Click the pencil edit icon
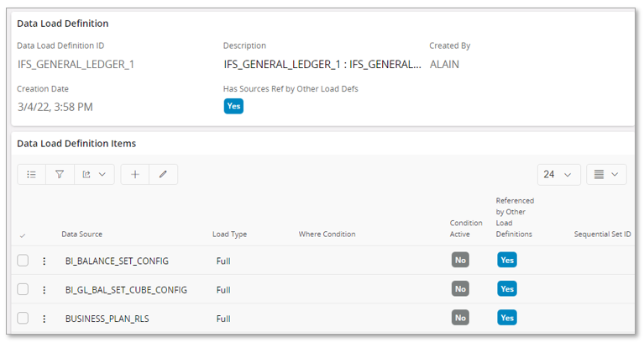The height and width of the screenshot is (343, 644). click(x=163, y=174)
